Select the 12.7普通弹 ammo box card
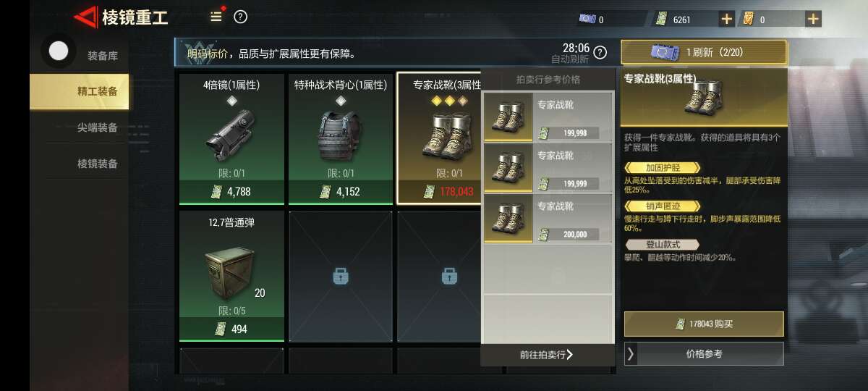 click(231, 276)
